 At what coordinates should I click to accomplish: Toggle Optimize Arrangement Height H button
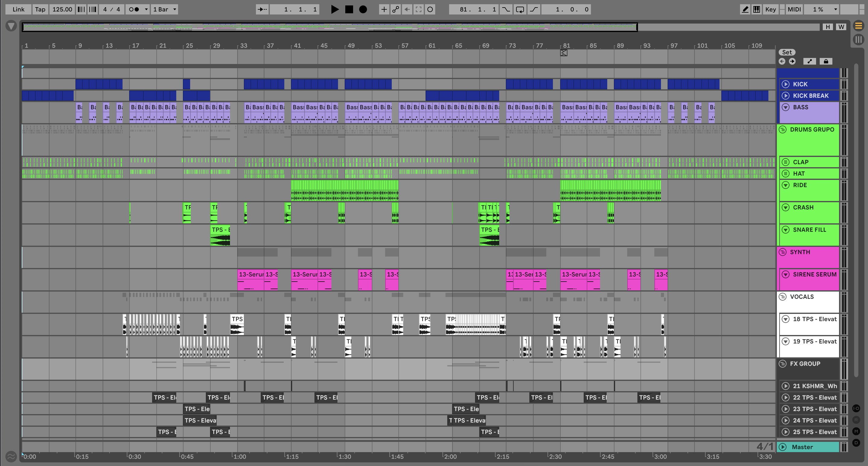pyautogui.click(x=828, y=27)
